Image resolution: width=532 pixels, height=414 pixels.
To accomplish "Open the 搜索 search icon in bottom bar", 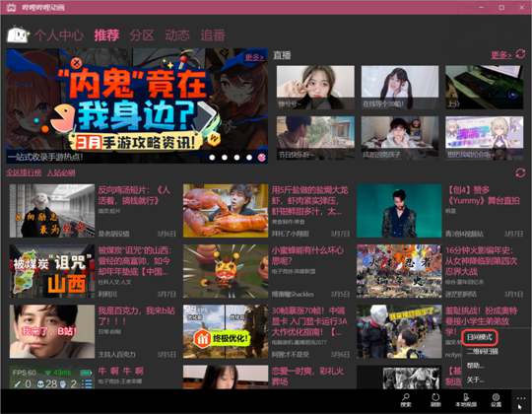I will 406,400.
